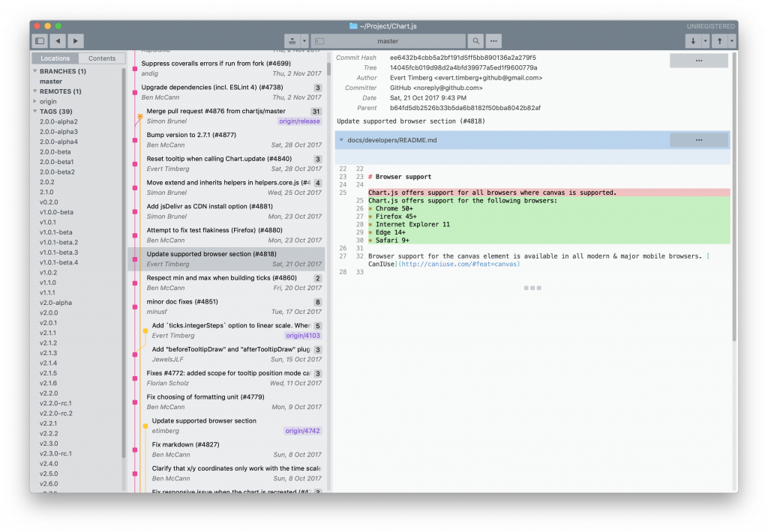Select commit Fix markdown (#4827)
The height and width of the screenshot is (532, 768).
(228, 450)
